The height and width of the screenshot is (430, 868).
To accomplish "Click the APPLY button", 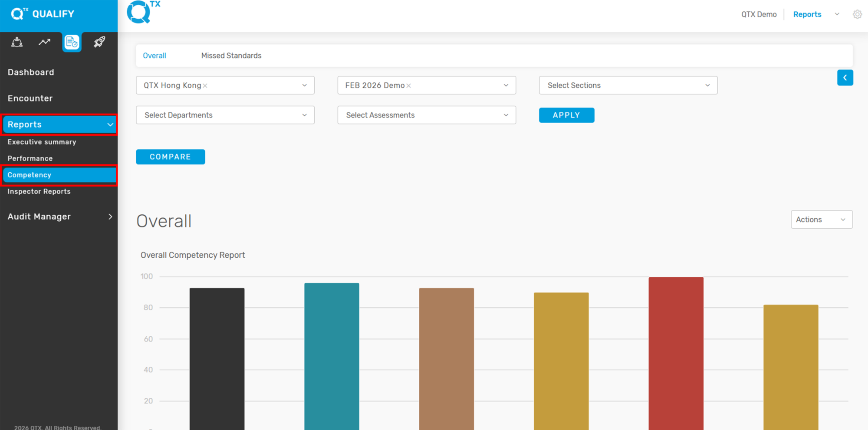I will 566,115.
